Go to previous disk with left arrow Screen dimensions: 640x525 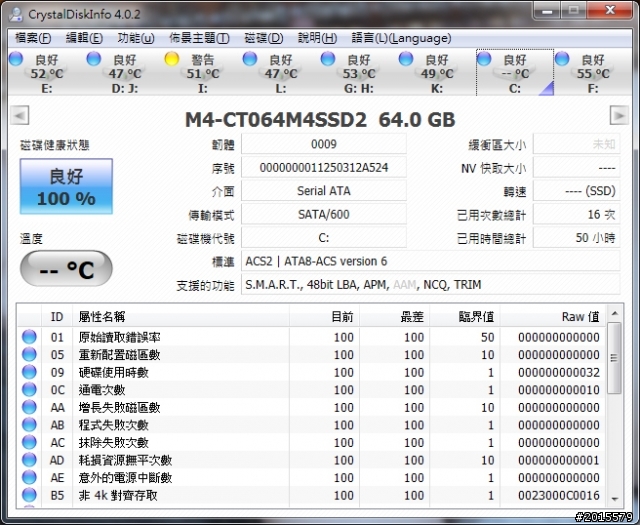(x=20, y=116)
